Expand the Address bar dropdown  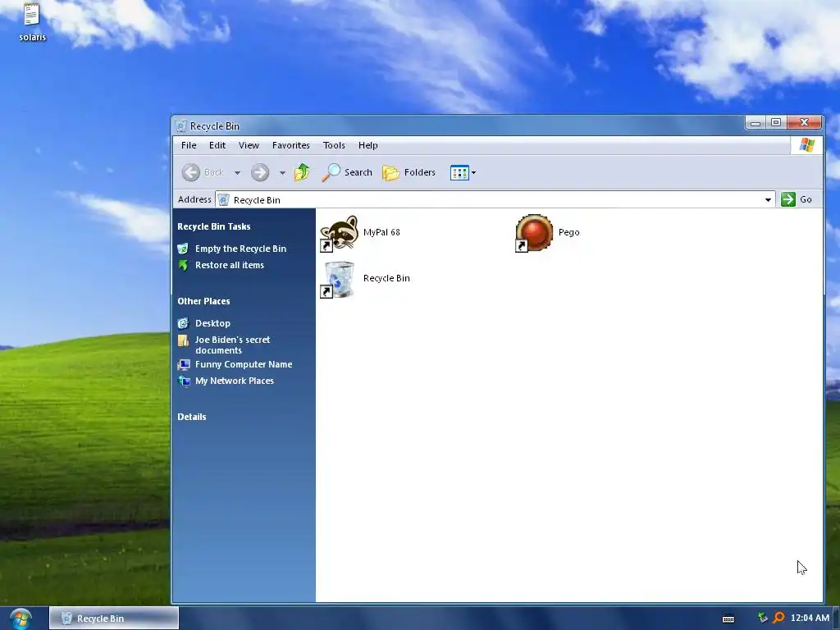click(x=768, y=200)
